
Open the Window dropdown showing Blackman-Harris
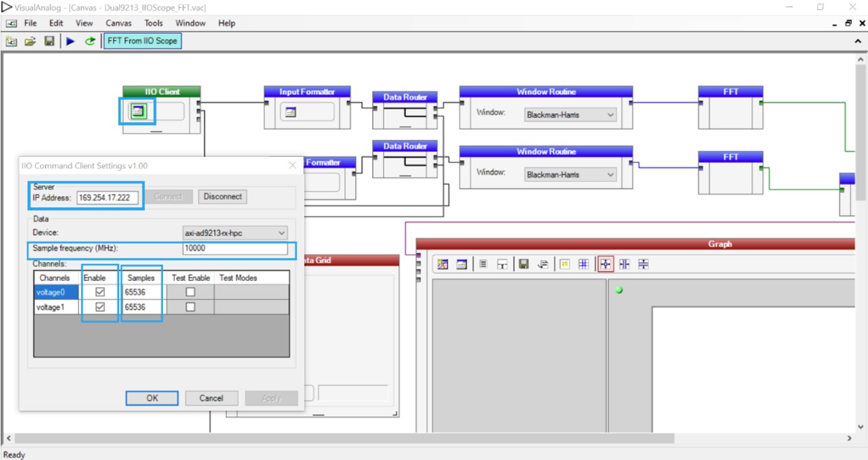[x=569, y=114]
